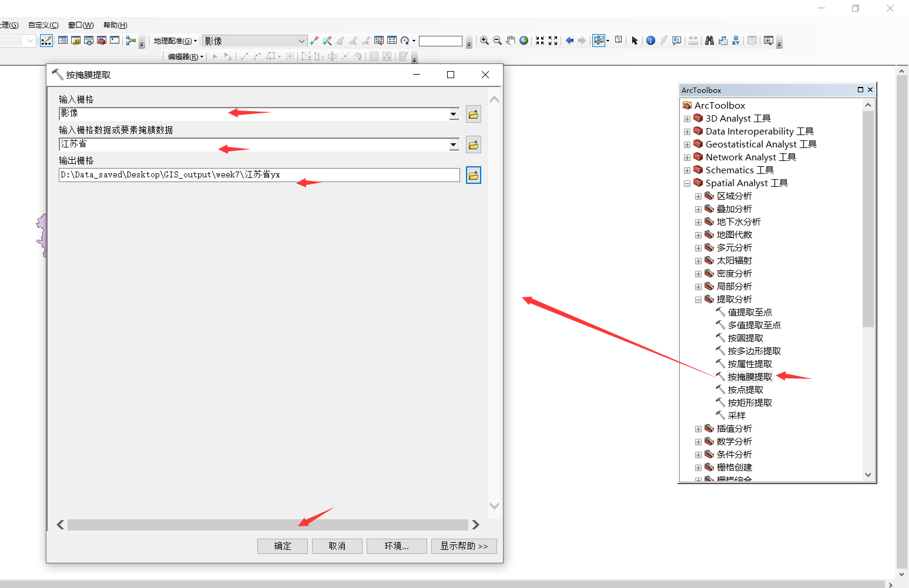This screenshot has height=588, width=909.
Task: Click the Full Extent globe icon
Action: point(524,41)
